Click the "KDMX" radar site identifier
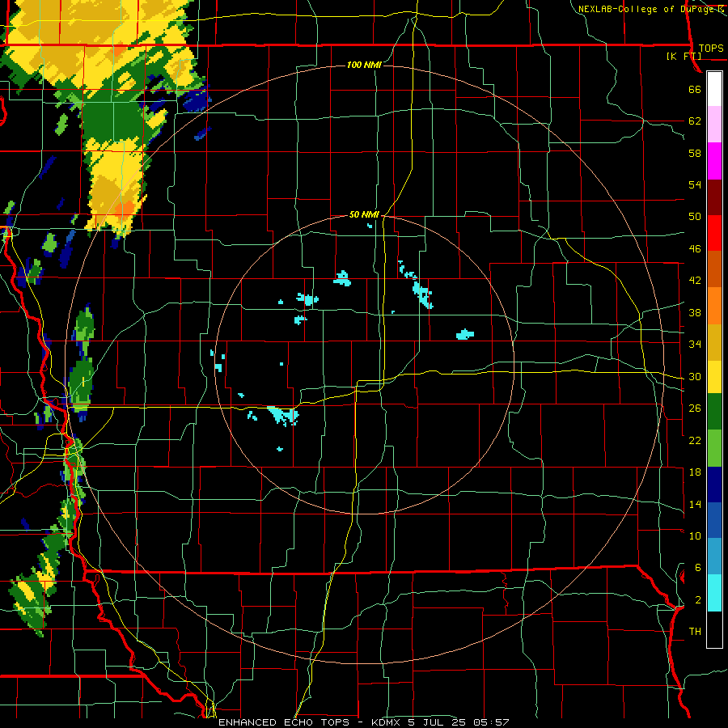This screenshot has height=728, width=728. (387, 722)
